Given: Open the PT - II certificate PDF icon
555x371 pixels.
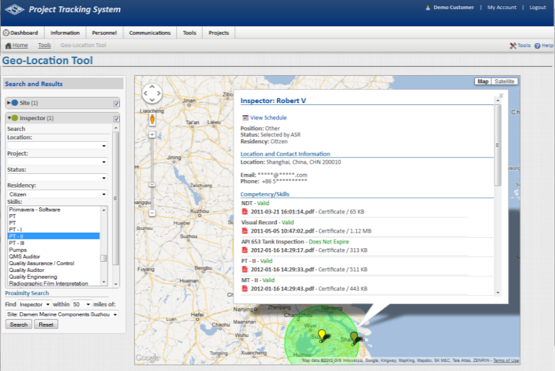Looking at the screenshot, I should click(x=244, y=269).
